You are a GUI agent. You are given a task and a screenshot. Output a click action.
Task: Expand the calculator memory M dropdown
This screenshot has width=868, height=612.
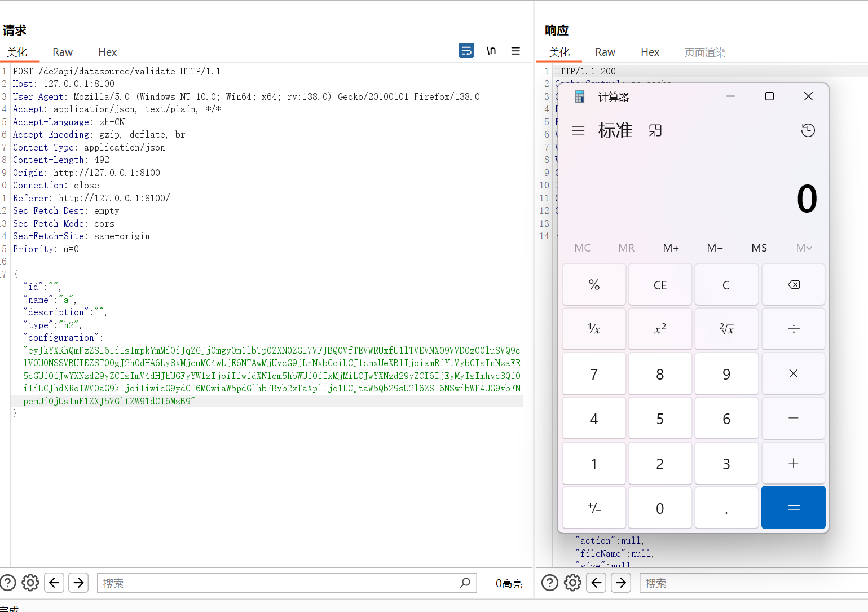804,248
